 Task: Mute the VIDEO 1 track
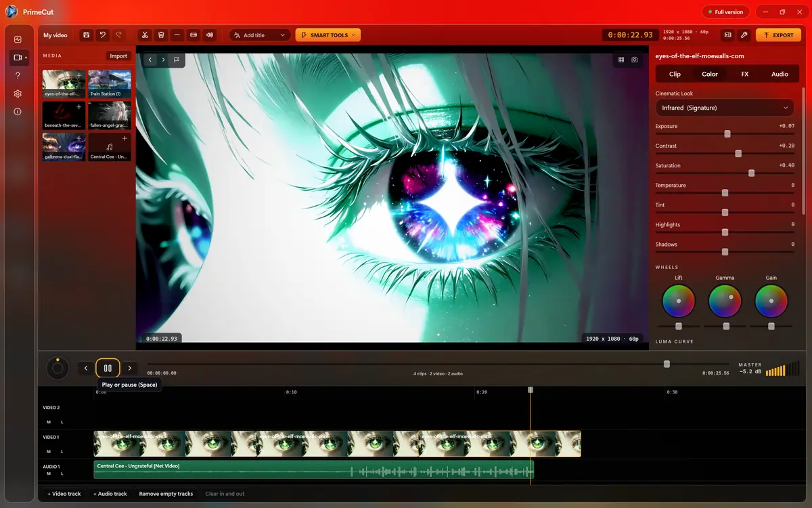49,451
